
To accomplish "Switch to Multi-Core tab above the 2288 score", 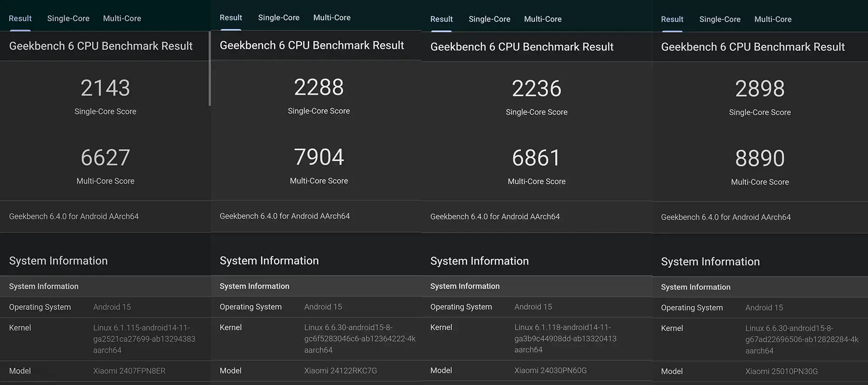I will [332, 18].
